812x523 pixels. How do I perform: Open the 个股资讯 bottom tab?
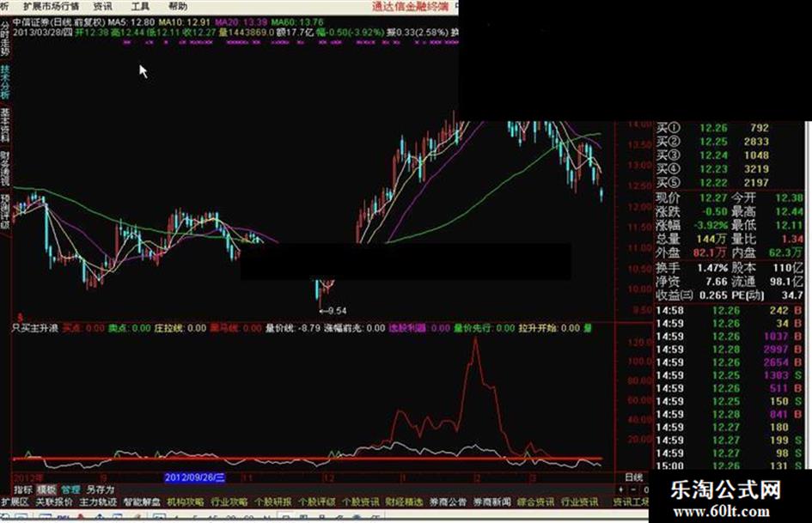click(x=360, y=502)
